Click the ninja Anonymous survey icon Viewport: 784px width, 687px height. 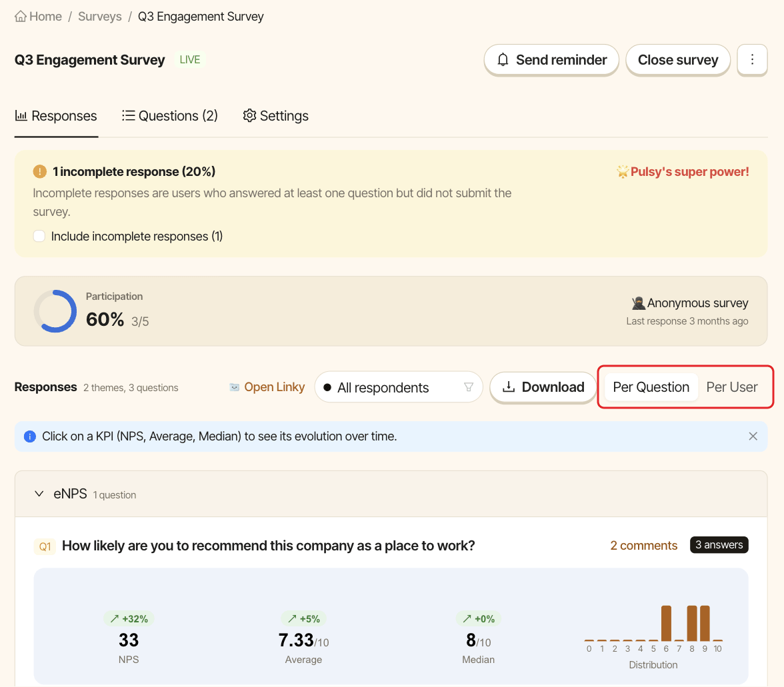638,303
